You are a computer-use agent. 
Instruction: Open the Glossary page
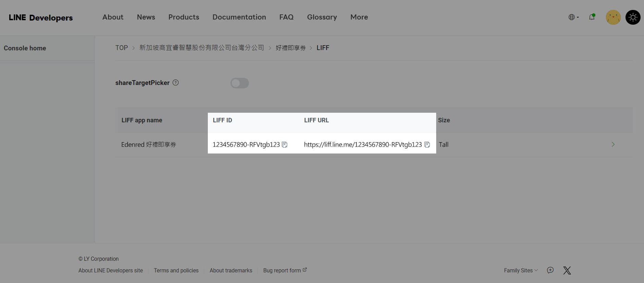coord(322,17)
